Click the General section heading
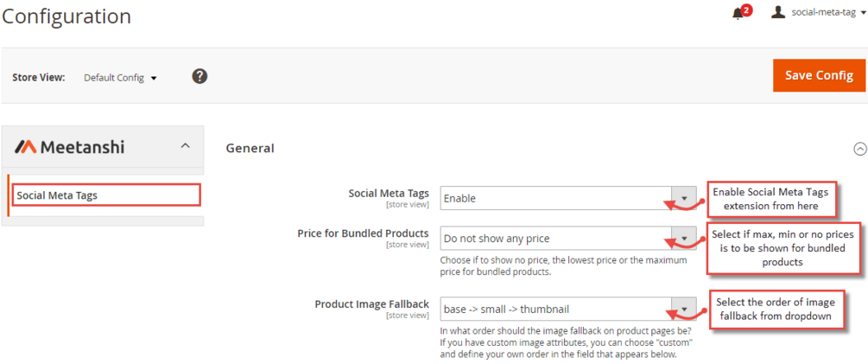The image size is (868, 364). tap(250, 149)
